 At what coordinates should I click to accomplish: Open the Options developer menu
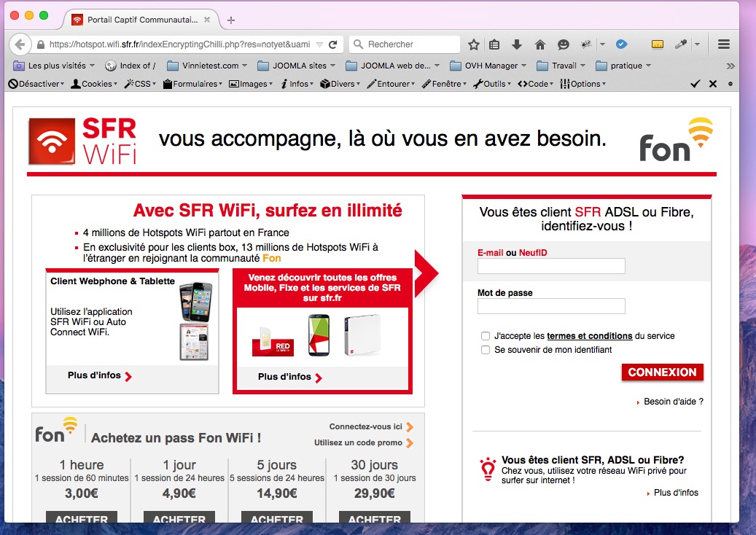582,84
